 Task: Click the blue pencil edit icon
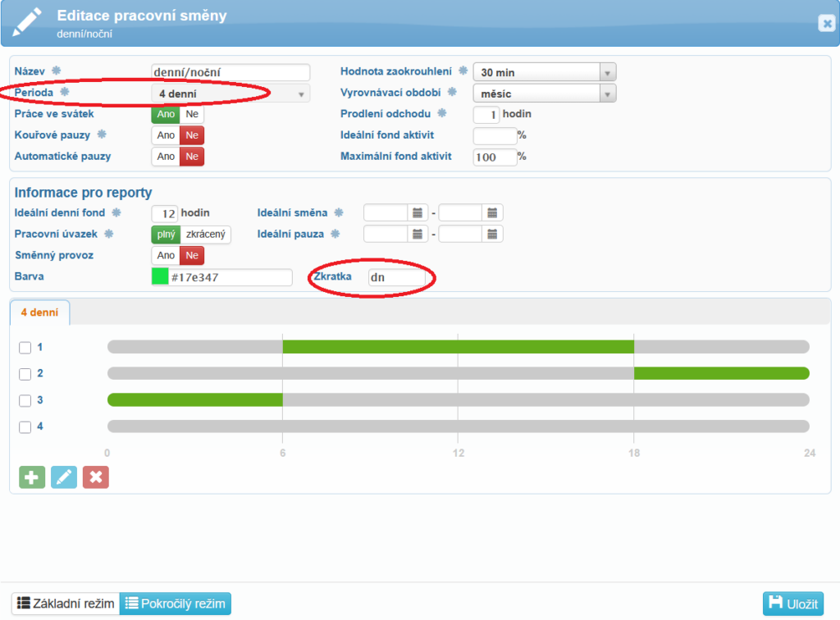pos(63,477)
